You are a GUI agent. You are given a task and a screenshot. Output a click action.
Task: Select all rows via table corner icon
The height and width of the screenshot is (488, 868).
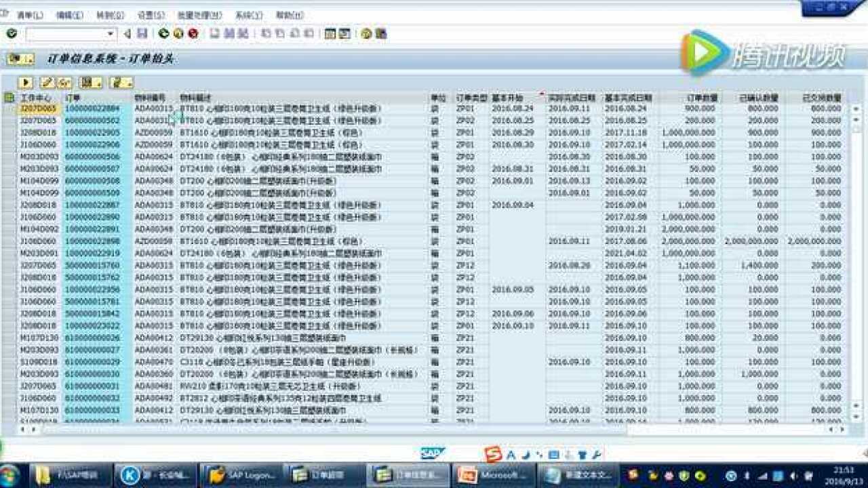tap(9, 98)
